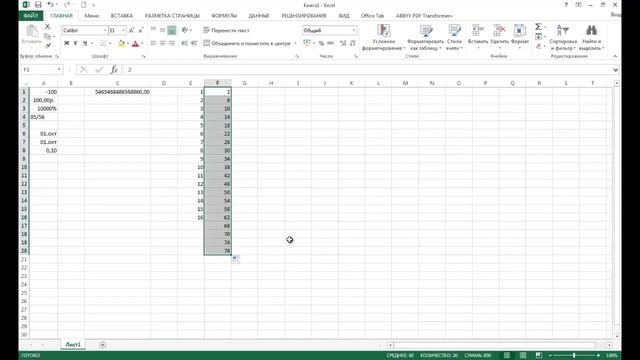640x360 pixels.
Task: Toggle middle vertical alignment
Action: point(162,30)
